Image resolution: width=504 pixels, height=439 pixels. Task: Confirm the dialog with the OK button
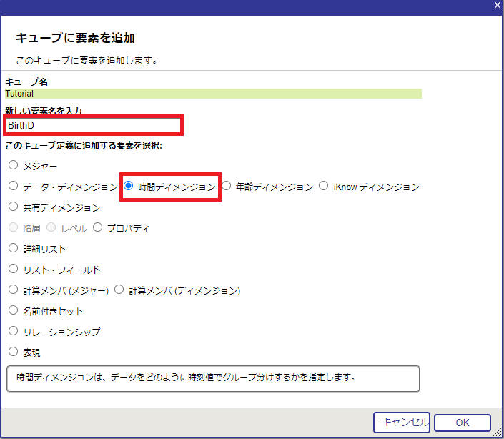click(462, 423)
